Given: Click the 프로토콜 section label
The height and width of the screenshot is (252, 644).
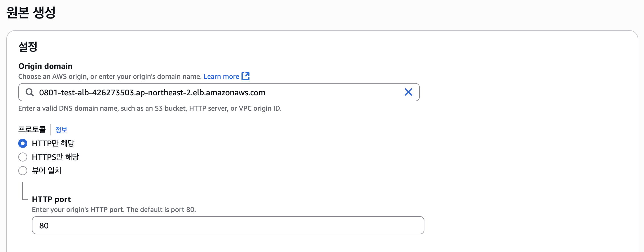Looking at the screenshot, I should pos(32,130).
